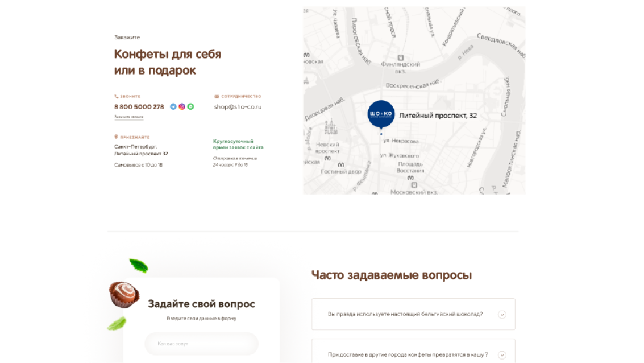
Task: Click the green WhatsApp messenger icon
Action: pyautogui.click(x=191, y=106)
